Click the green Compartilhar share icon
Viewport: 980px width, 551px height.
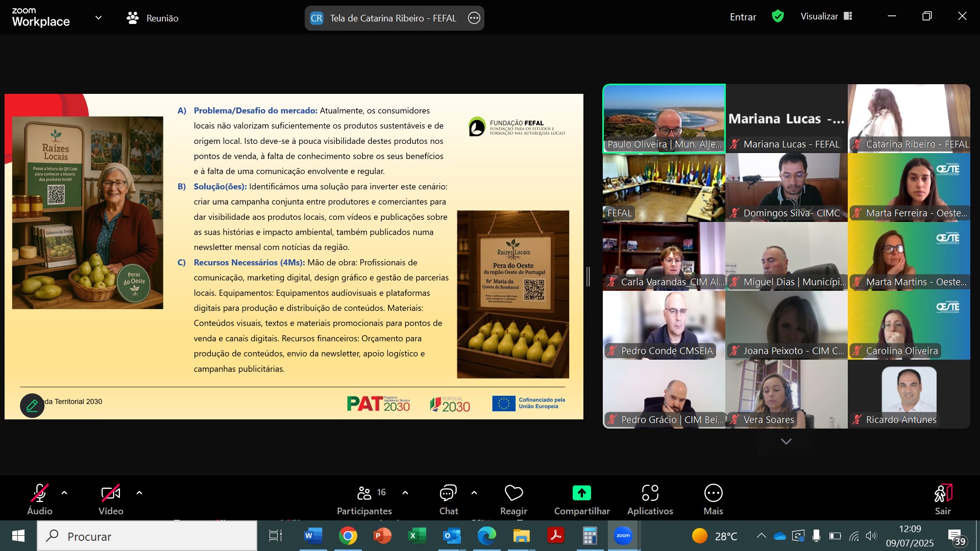pyautogui.click(x=582, y=493)
